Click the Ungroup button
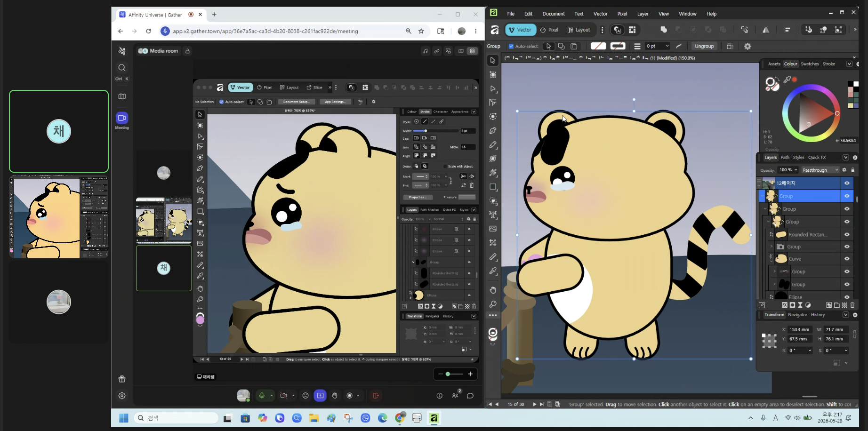The height and width of the screenshot is (431, 868). point(704,46)
